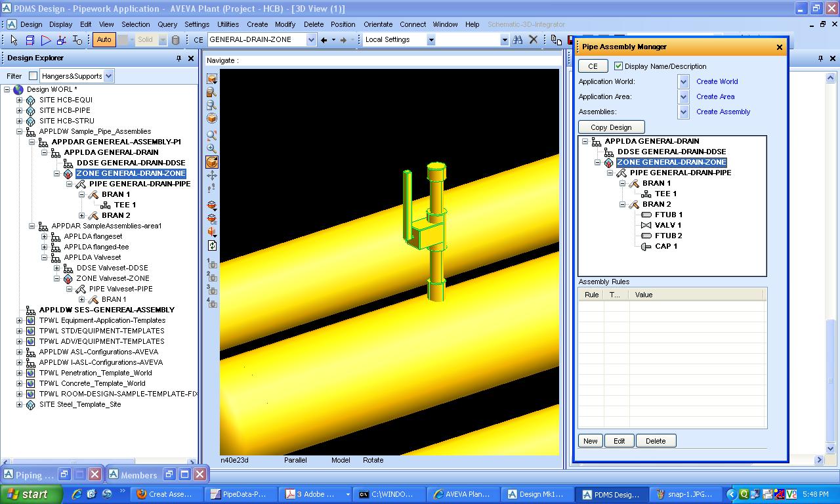Recall saved view camera 1
This screenshot has height=504, width=840.
212,263
